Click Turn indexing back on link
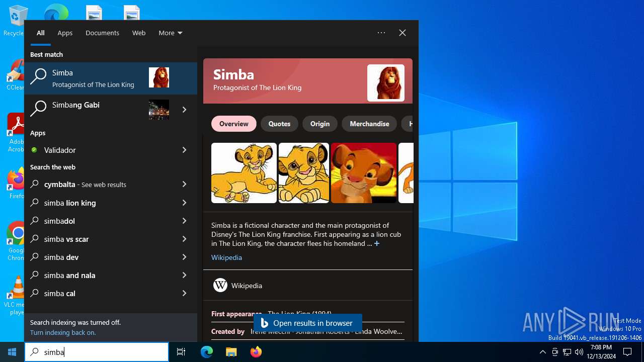 click(63, 332)
